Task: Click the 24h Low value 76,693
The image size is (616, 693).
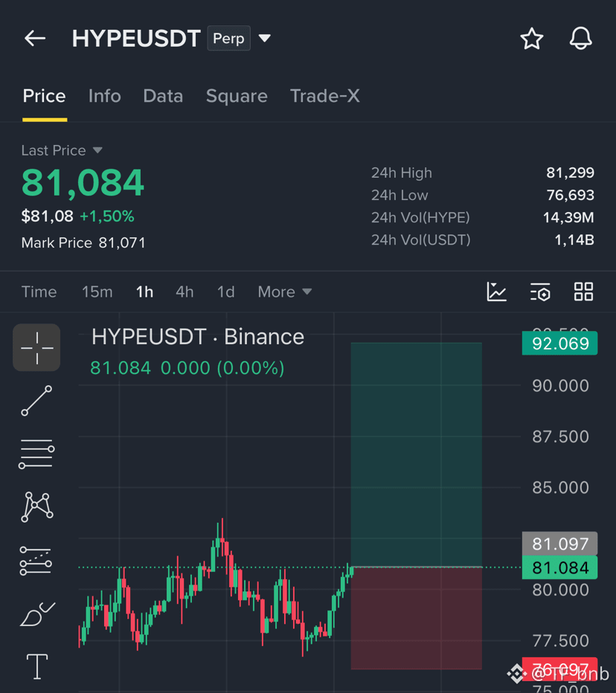Action: [570, 195]
